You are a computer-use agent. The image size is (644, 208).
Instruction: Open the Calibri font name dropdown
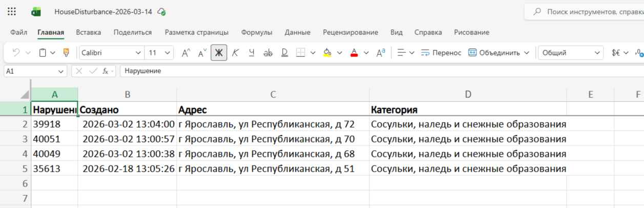tap(138, 53)
